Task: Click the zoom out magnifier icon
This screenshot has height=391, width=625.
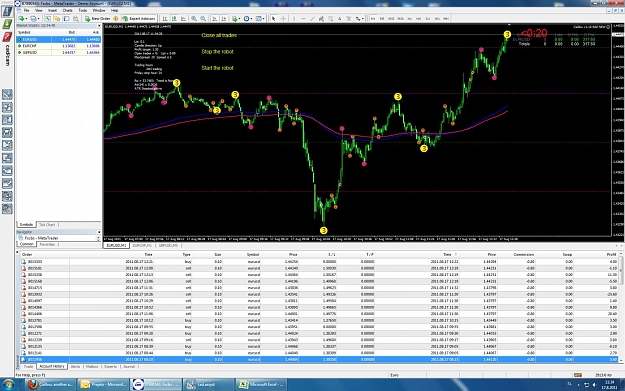Action: pos(203,19)
